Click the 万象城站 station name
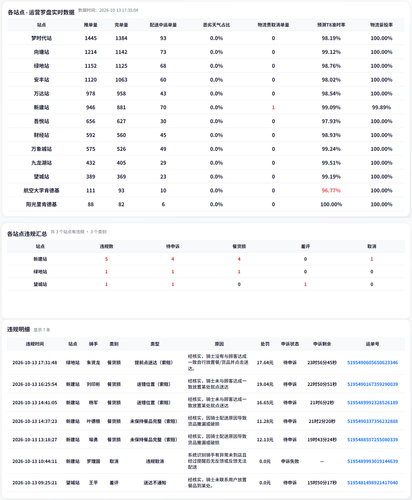This screenshot has height=500, width=412. tap(41, 149)
